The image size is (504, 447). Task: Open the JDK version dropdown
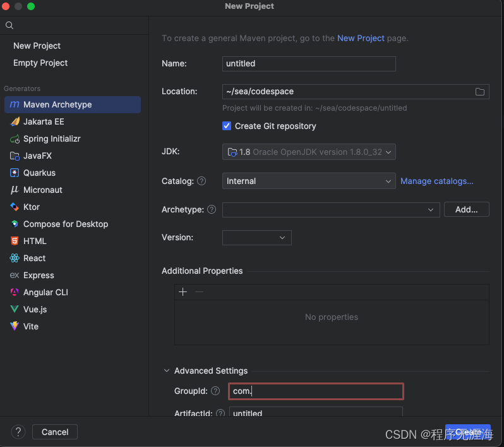309,152
